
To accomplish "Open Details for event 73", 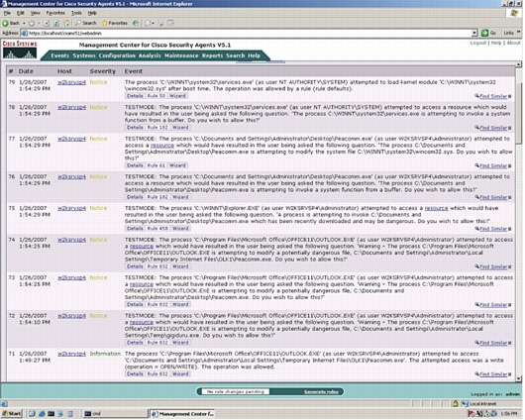I will tap(135, 304).
